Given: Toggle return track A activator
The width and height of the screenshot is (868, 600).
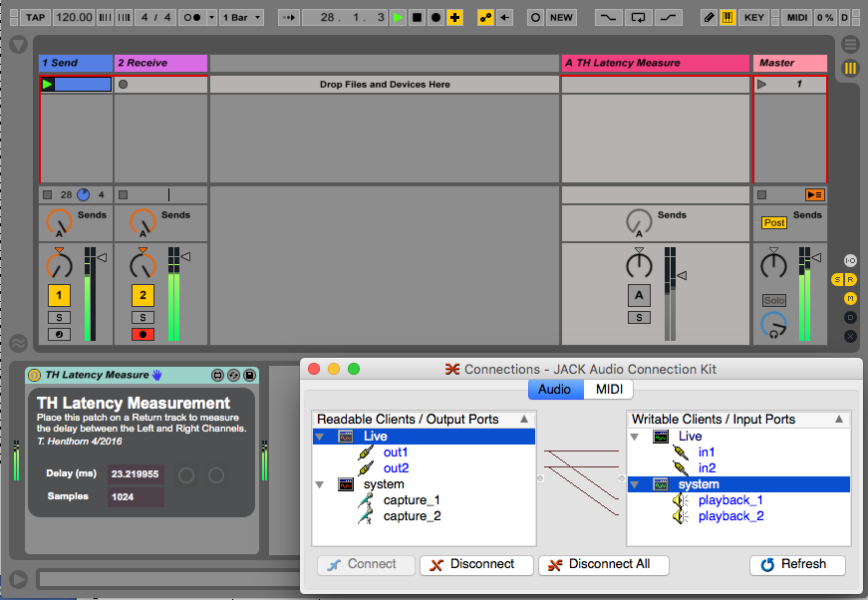Looking at the screenshot, I should point(639,295).
